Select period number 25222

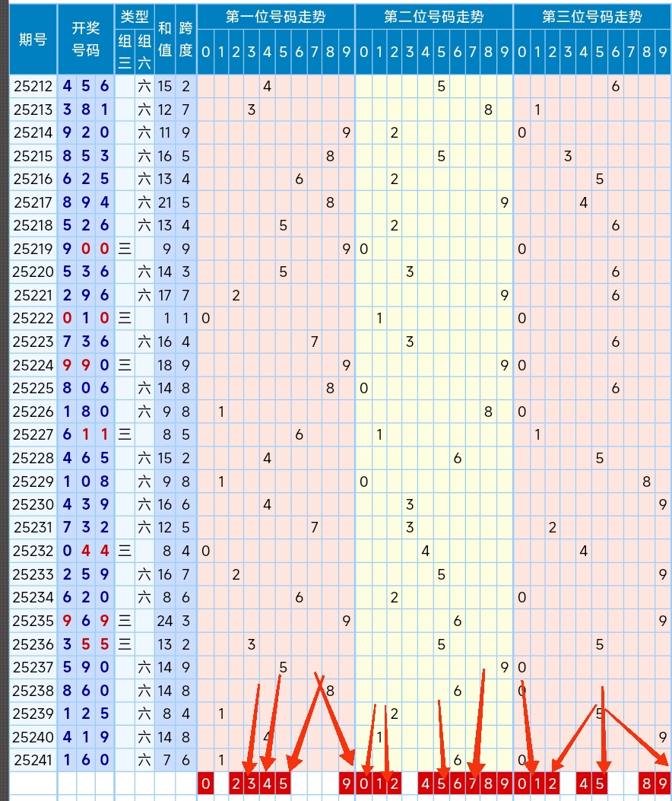[x=33, y=318]
